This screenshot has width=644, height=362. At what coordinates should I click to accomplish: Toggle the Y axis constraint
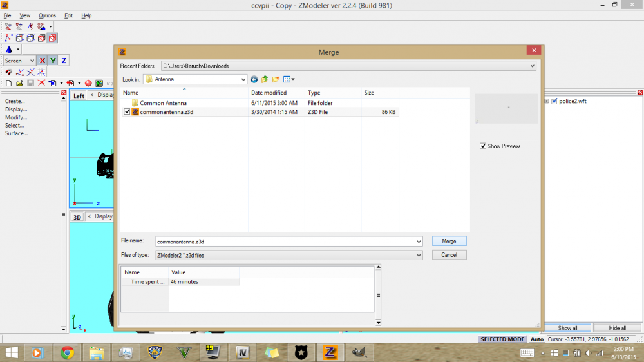(53, 61)
